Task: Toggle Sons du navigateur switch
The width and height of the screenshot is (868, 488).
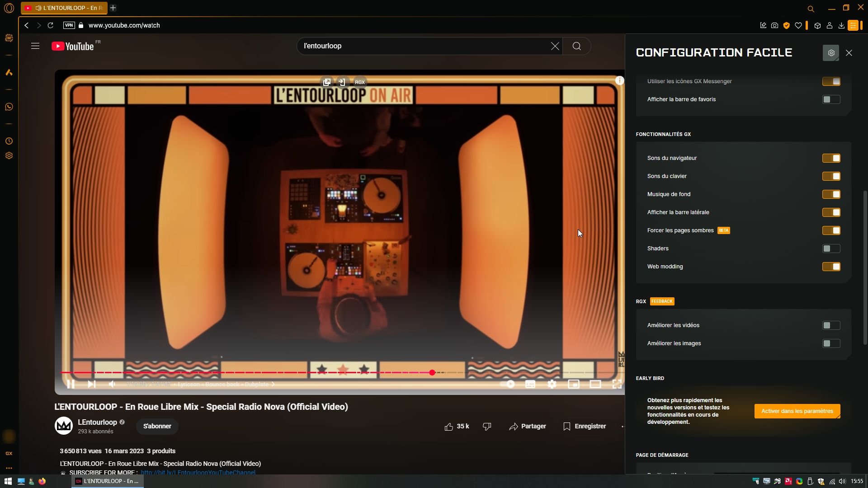Action: (831, 158)
